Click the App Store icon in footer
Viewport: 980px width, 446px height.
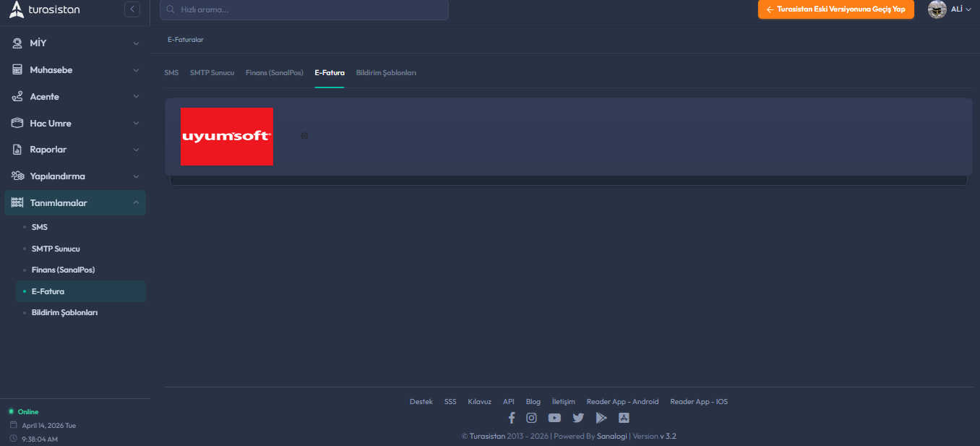(624, 418)
